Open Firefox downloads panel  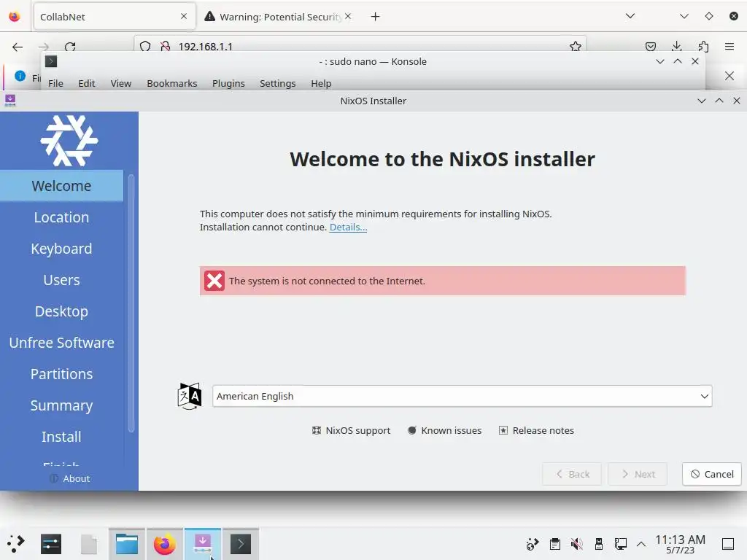click(x=676, y=46)
